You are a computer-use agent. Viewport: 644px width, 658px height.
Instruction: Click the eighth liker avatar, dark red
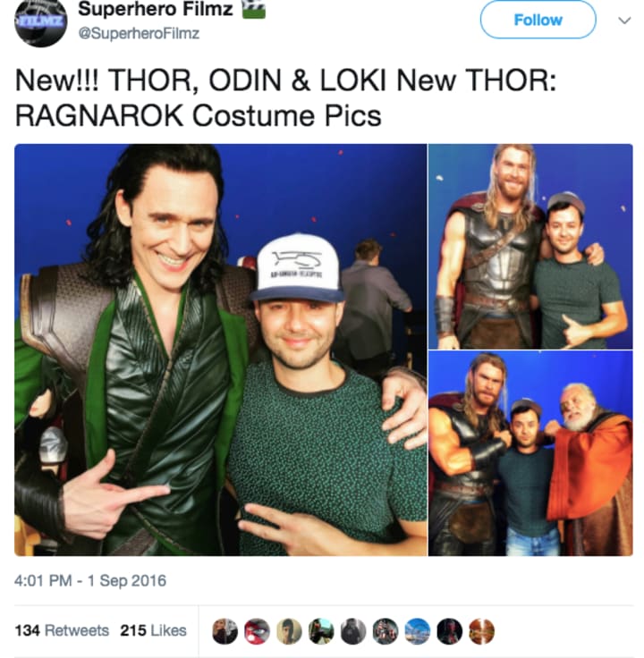[450, 631]
